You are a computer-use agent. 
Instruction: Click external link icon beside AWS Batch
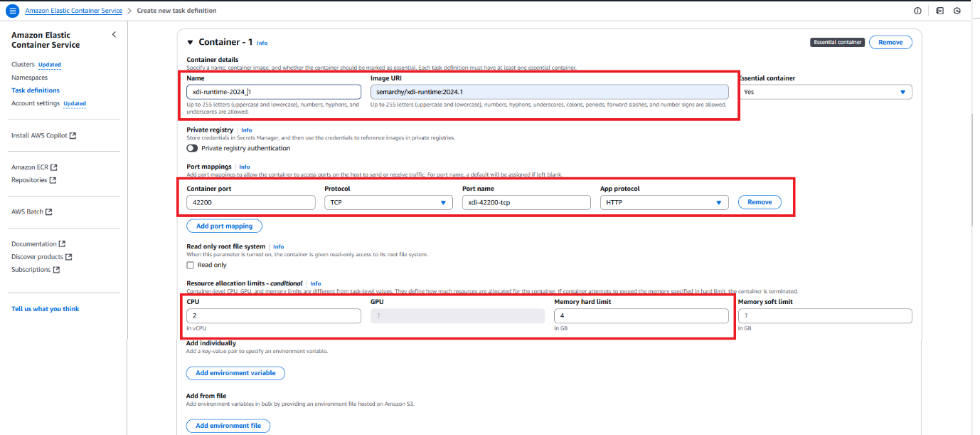49,211
